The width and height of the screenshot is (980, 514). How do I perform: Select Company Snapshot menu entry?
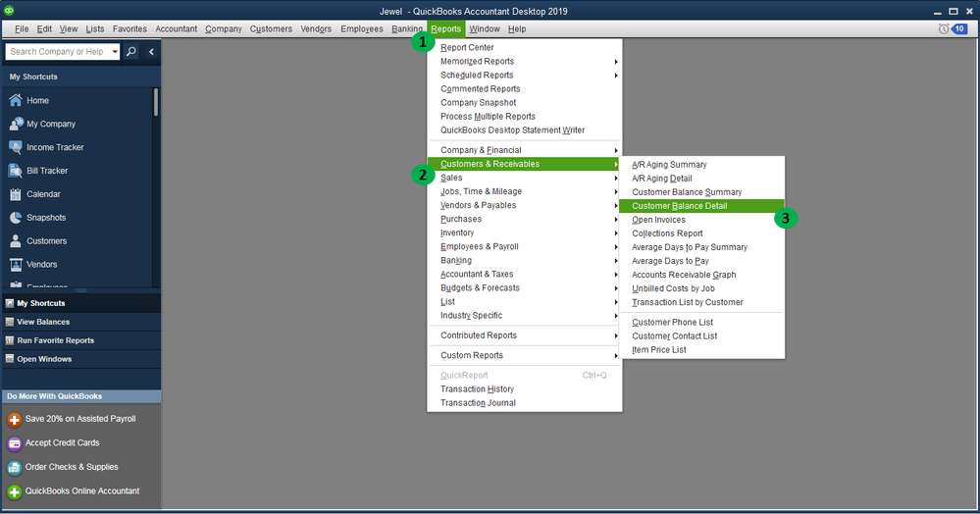coord(525,103)
